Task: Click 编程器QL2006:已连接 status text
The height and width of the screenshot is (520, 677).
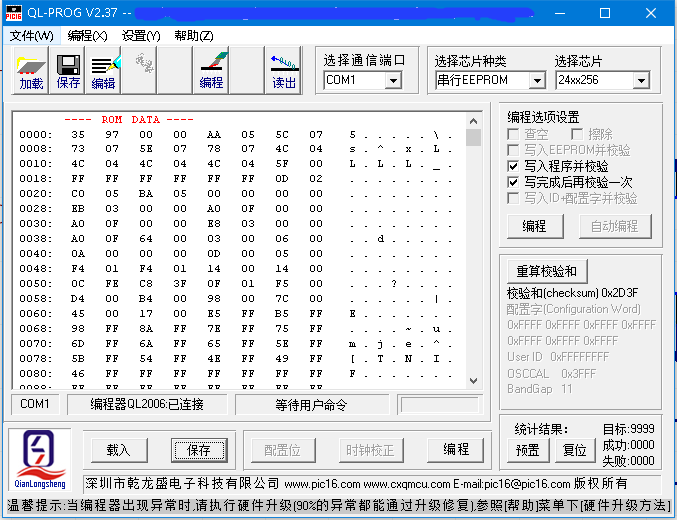Action: pos(147,404)
